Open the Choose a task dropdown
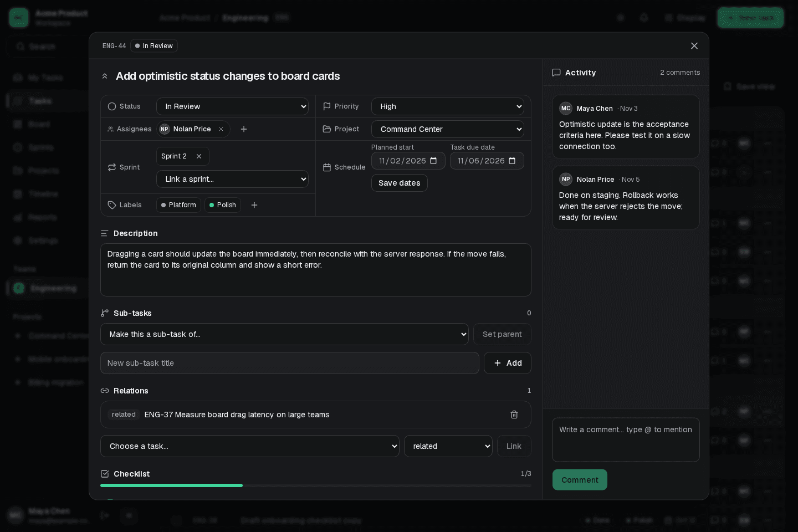798x532 pixels. [250, 446]
